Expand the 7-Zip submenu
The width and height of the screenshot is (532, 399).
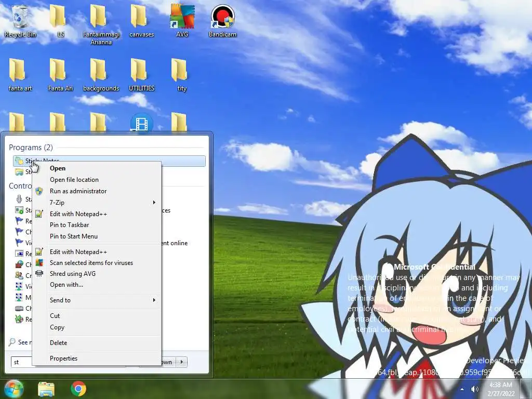click(97, 203)
